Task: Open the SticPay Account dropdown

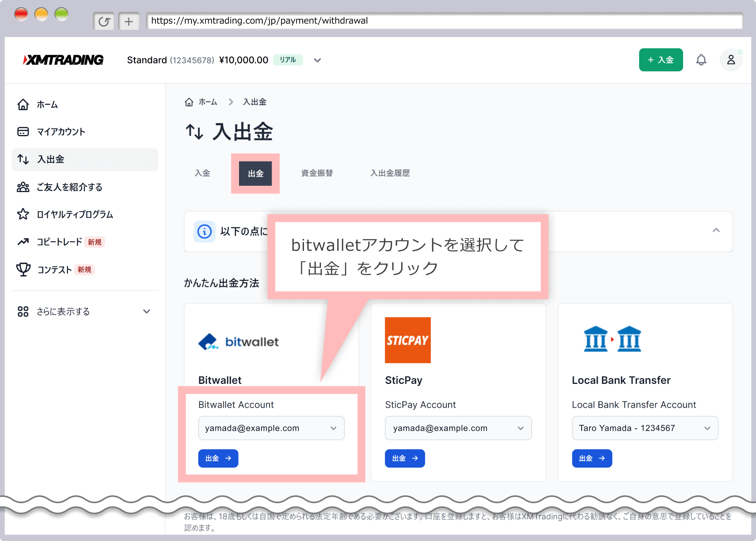Action: [x=458, y=428]
